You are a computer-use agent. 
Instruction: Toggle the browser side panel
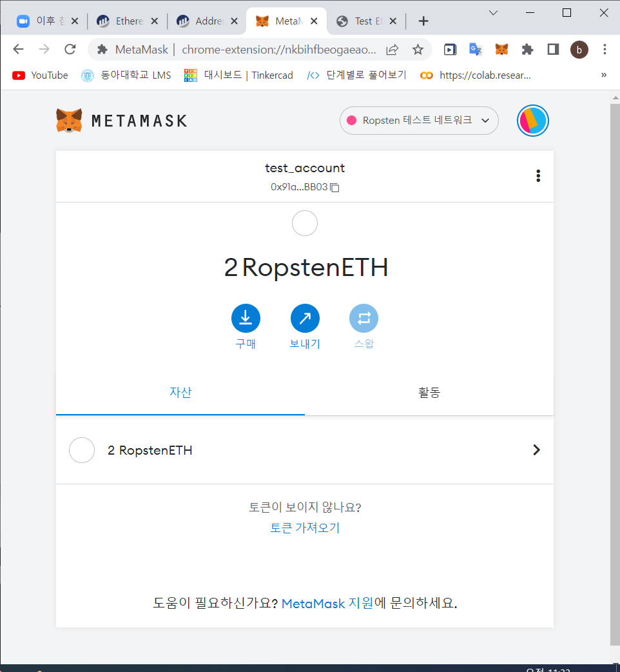click(x=553, y=50)
